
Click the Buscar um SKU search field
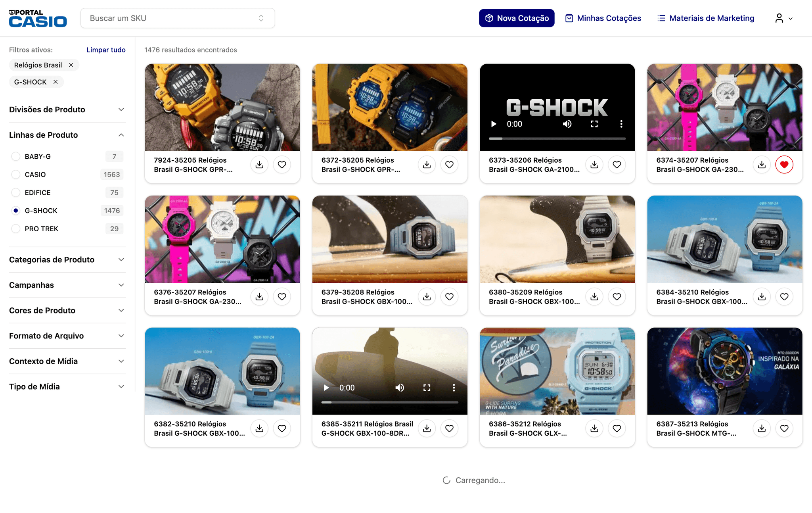(x=170, y=18)
